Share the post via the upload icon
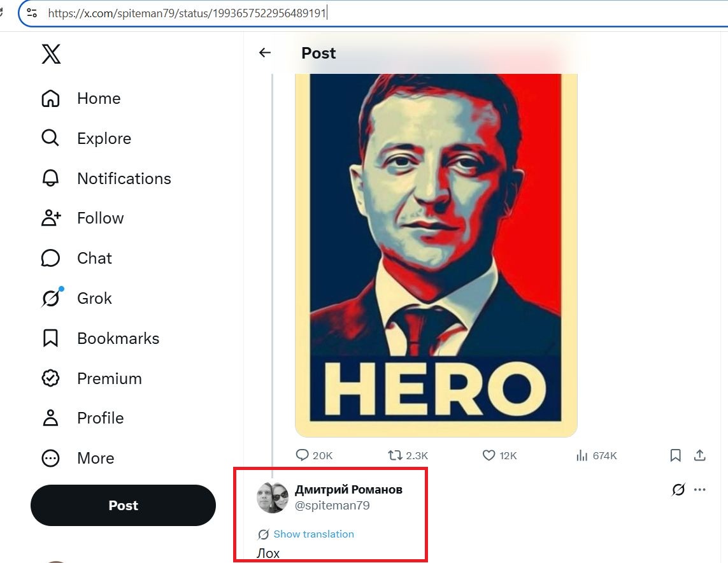The height and width of the screenshot is (563, 728). (700, 455)
